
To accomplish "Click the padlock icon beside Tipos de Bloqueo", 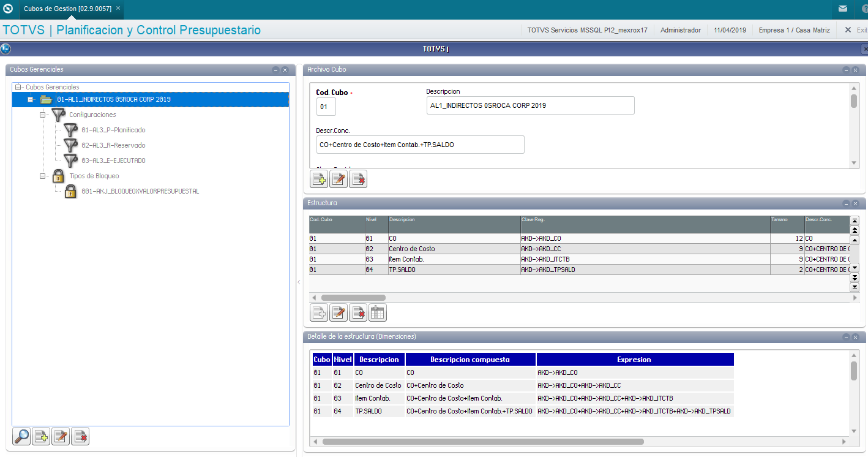I will tap(58, 176).
